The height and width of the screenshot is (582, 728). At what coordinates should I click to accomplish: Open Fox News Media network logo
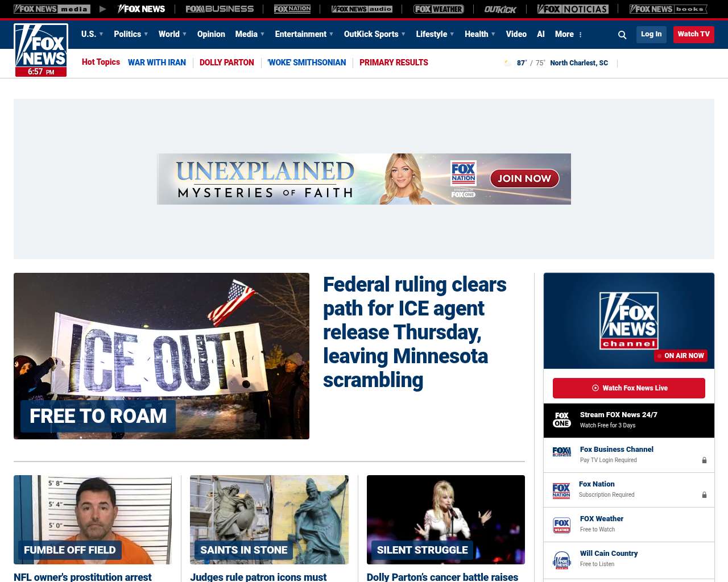[x=52, y=9]
